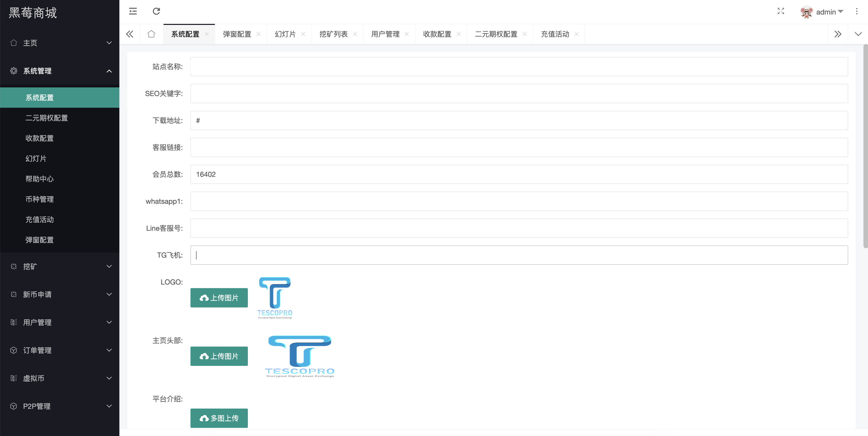Viewport: 868px width, 436px height.
Task: Click the 多图上传 upload button
Action: click(x=219, y=418)
